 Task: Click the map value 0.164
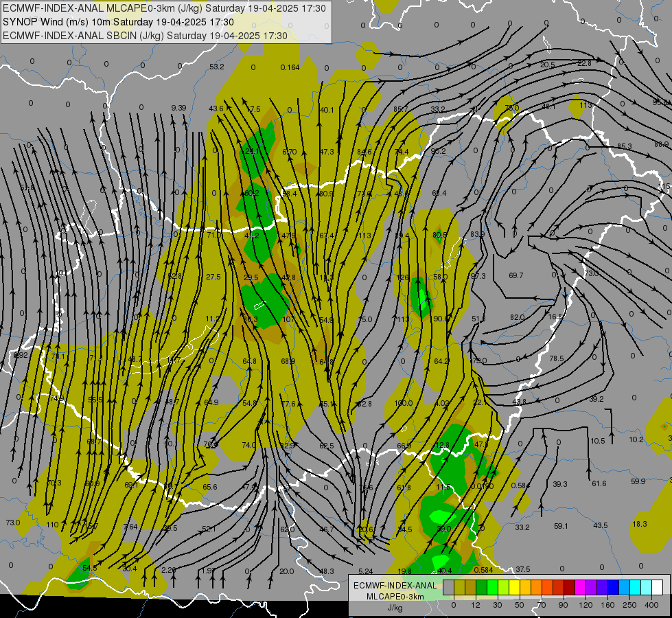pyautogui.click(x=290, y=67)
